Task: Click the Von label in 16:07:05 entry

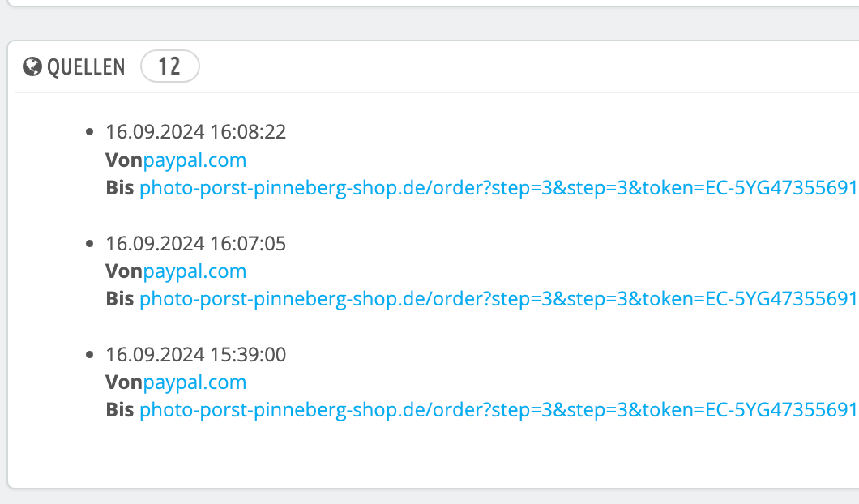Action: pos(123,271)
